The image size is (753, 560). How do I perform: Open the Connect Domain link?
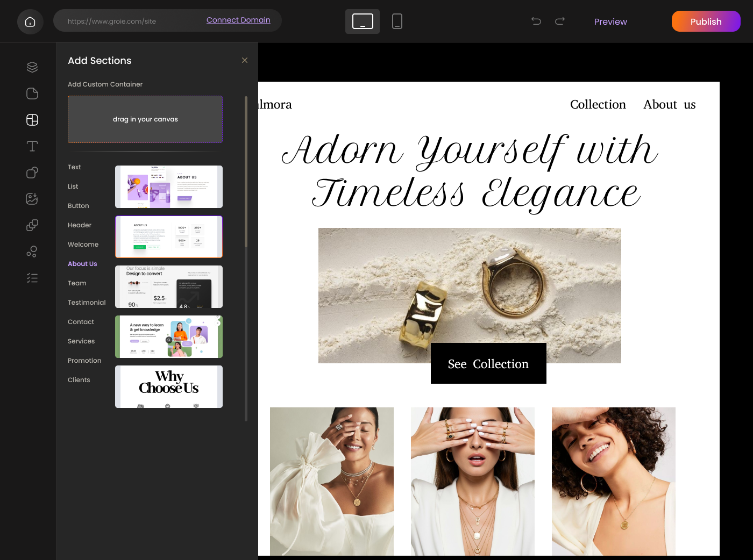tap(238, 20)
